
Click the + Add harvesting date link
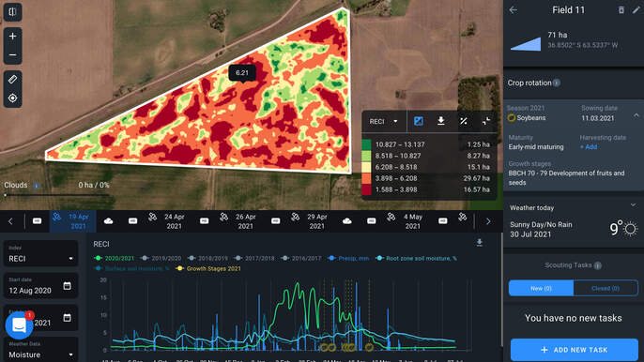pos(589,147)
